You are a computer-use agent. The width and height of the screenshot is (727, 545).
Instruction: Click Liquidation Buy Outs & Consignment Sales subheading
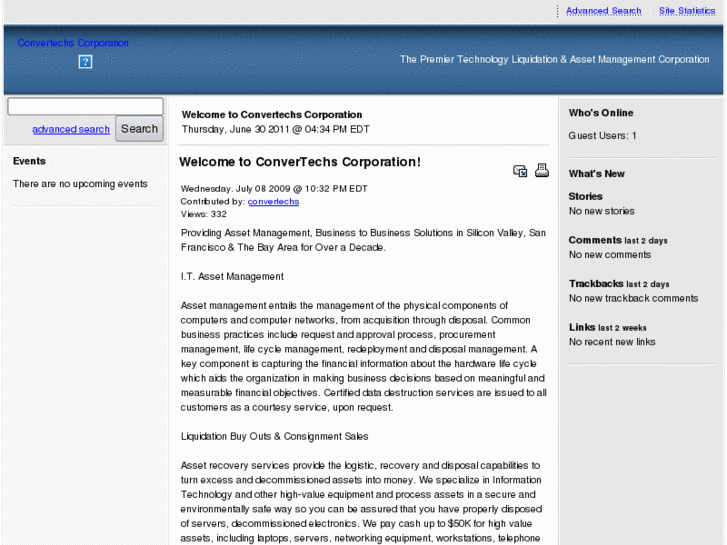pyautogui.click(x=274, y=436)
